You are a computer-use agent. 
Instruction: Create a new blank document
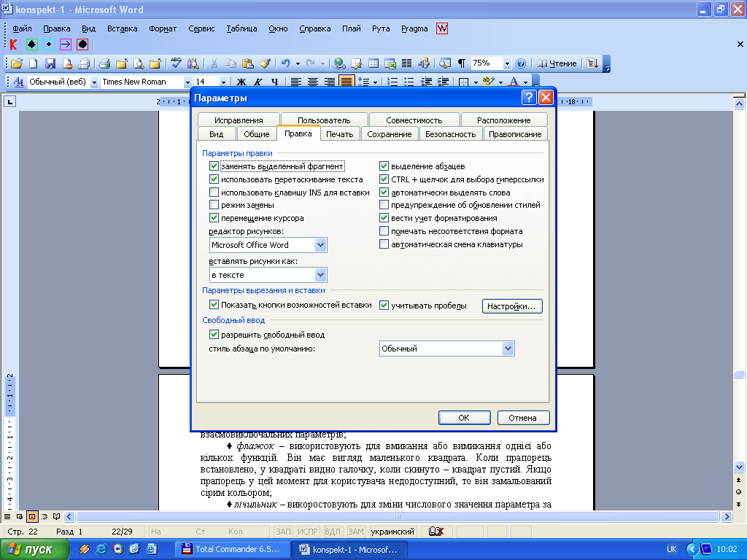pyautogui.click(x=34, y=63)
